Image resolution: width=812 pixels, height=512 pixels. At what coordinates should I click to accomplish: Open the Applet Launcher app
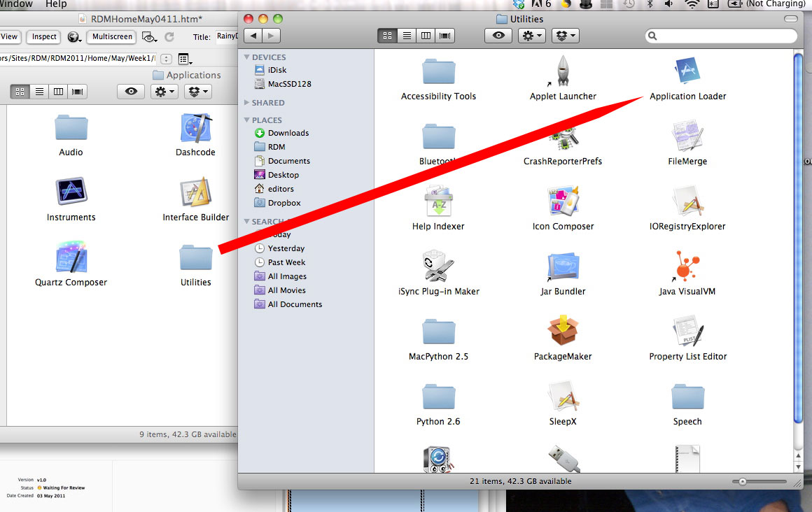coord(563,71)
